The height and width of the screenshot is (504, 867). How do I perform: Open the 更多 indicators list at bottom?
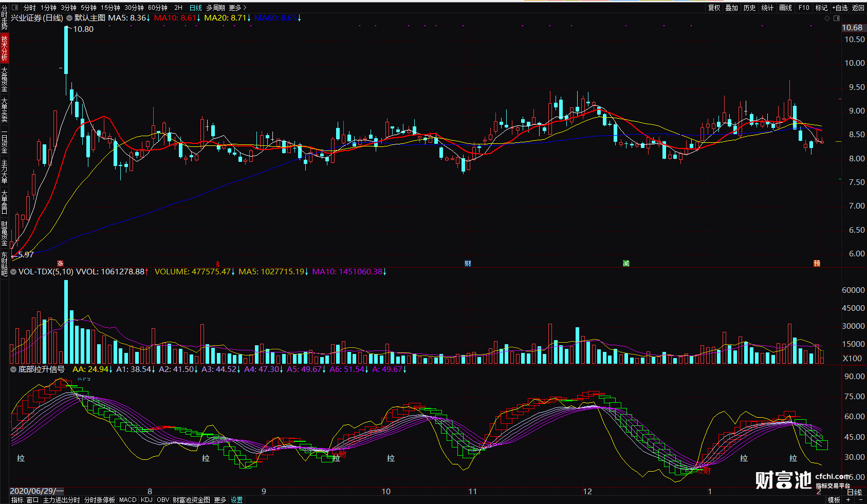pyautogui.click(x=220, y=500)
